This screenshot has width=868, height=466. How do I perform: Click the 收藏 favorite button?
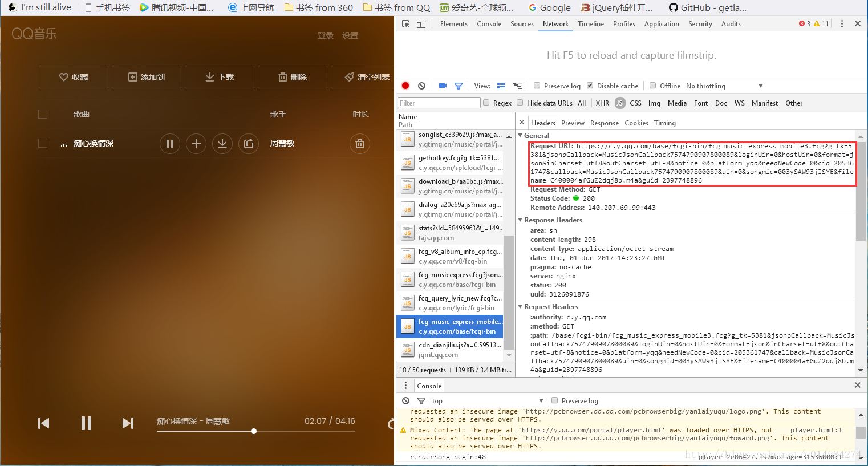[x=74, y=77]
